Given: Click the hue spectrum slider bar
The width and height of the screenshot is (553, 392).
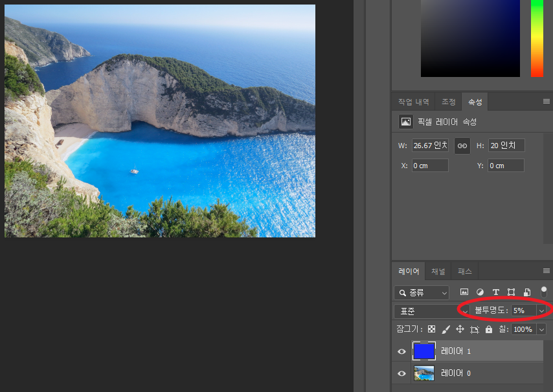Looking at the screenshot, I should [x=537, y=38].
